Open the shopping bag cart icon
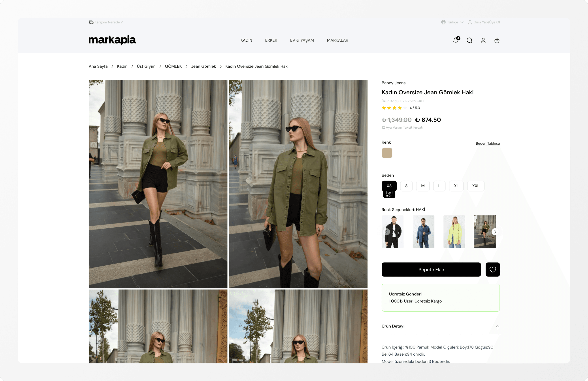This screenshot has width=588, height=381. 497,40
